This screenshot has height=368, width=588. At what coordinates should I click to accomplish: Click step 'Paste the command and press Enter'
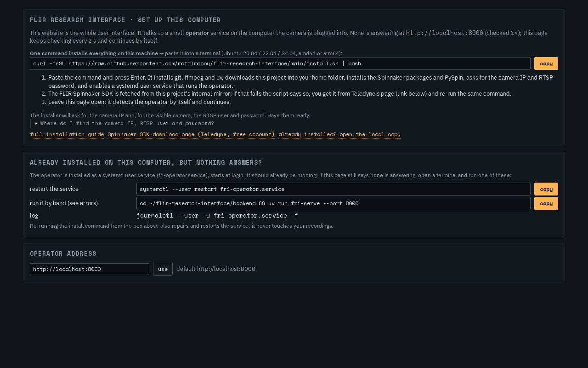pyautogui.click(x=300, y=81)
